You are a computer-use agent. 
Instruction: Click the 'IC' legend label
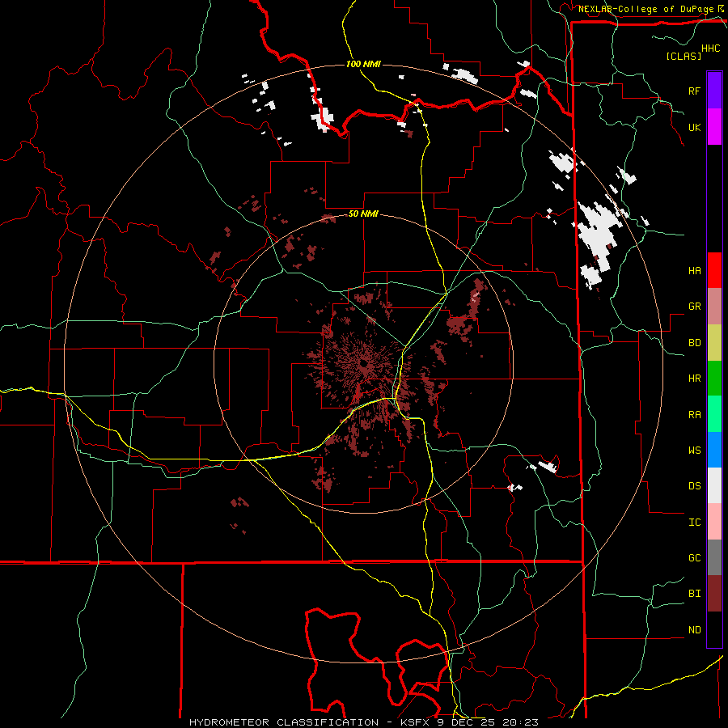click(x=694, y=523)
